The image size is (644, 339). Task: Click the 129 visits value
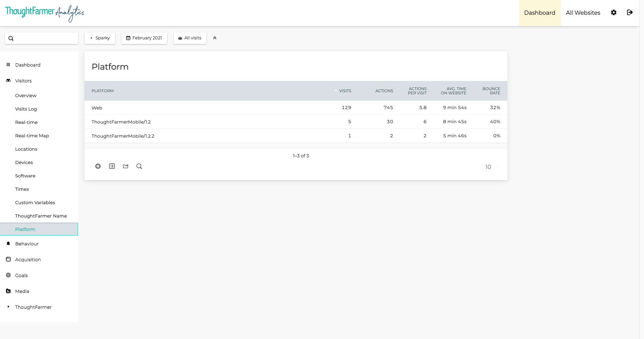[x=346, y=108]
